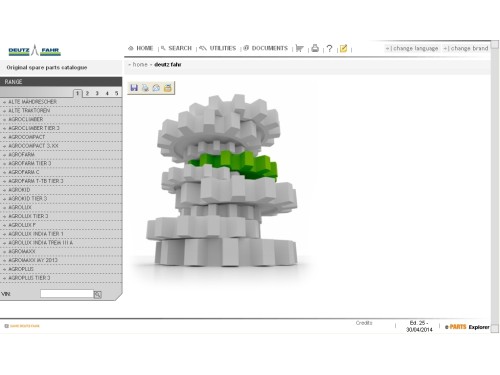
Task: Click the e-PARTS Explorer logo
Action: point(467,327)
